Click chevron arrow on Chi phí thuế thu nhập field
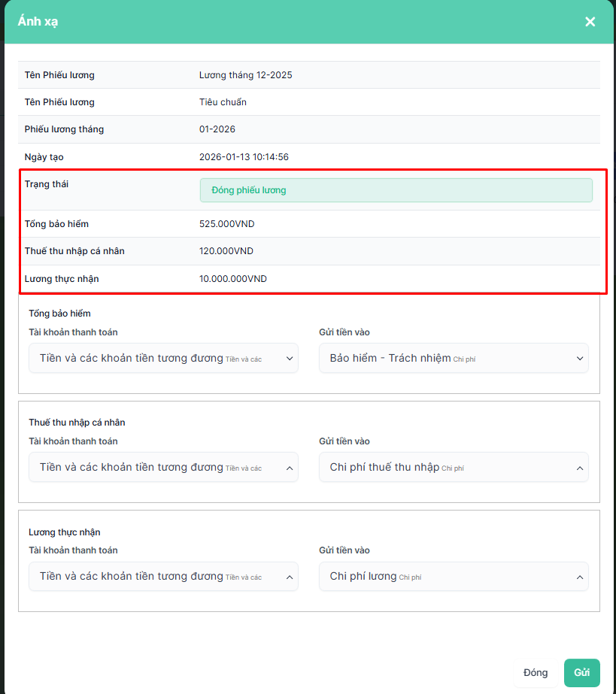Viewport: 616px width, 694px height. (580, 468)
